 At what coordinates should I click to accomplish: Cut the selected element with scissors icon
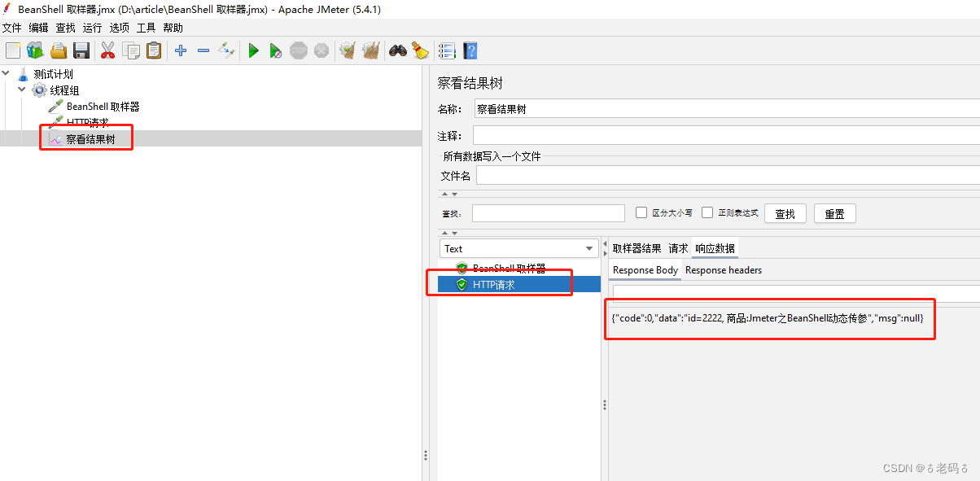(x=107, y=50)
